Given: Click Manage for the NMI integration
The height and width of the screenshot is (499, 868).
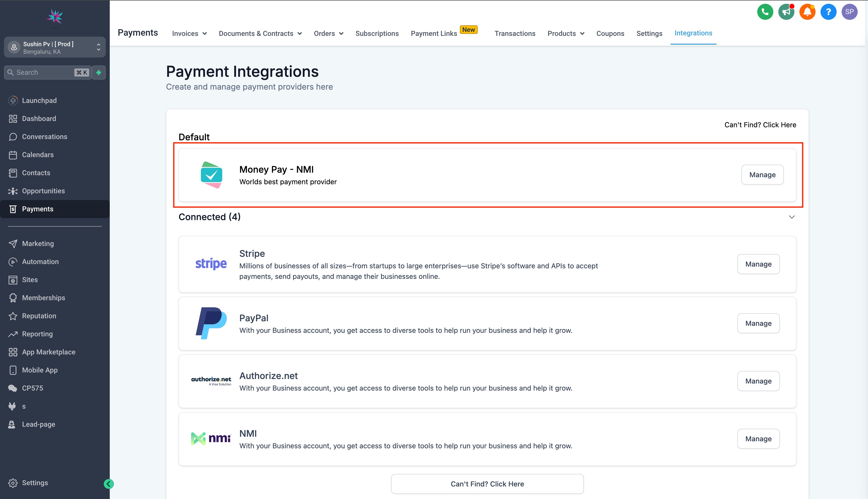Looking at the screenshot, I should pos(758,439).
